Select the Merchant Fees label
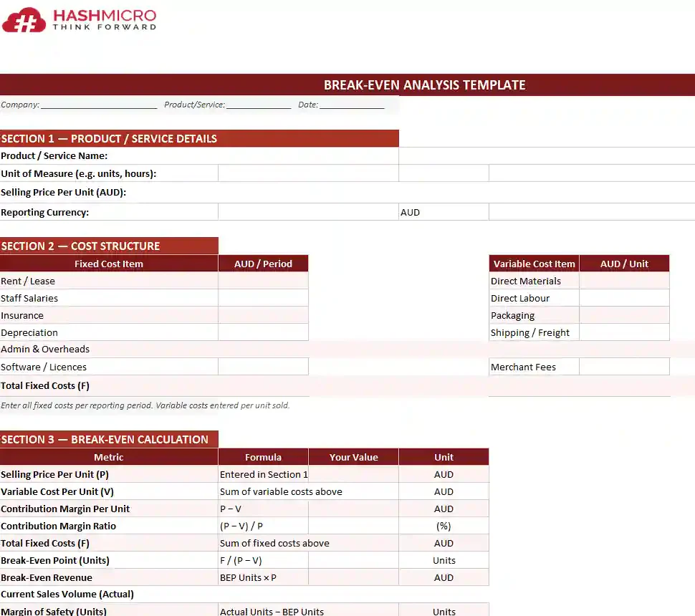 [x=523, y=367]
